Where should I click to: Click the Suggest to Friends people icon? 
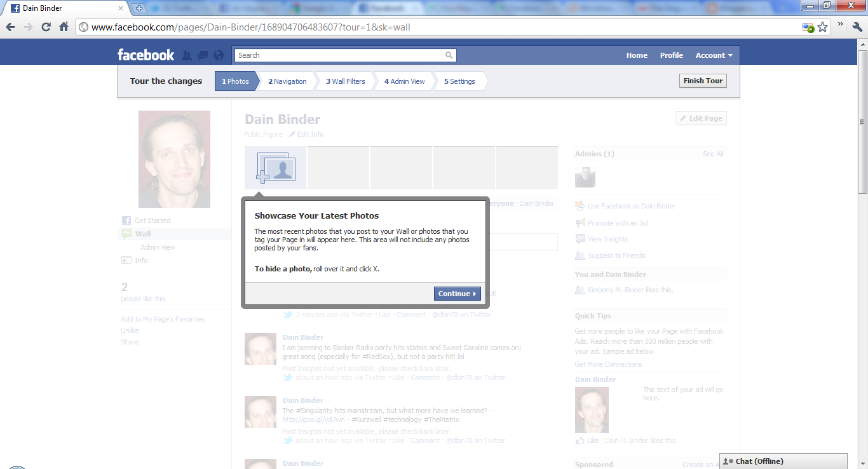(580, 255)
